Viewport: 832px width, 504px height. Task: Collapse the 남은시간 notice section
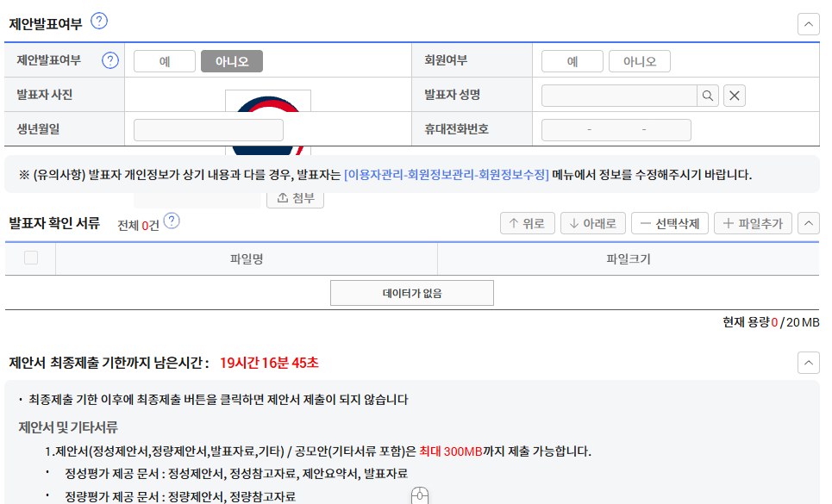coord(808,363)
